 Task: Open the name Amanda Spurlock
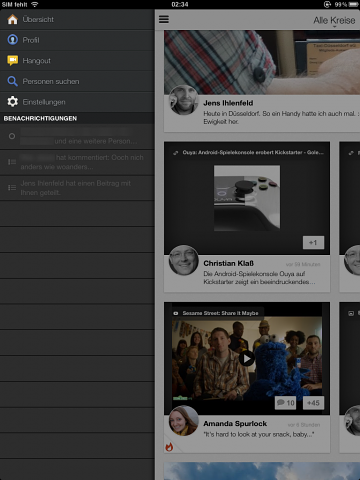click(235, 424)
